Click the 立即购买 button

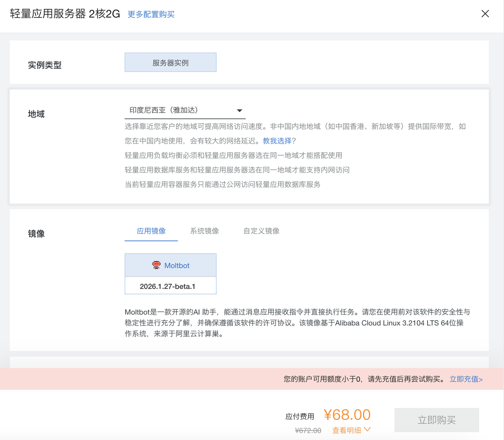click(x=437, y=420)
